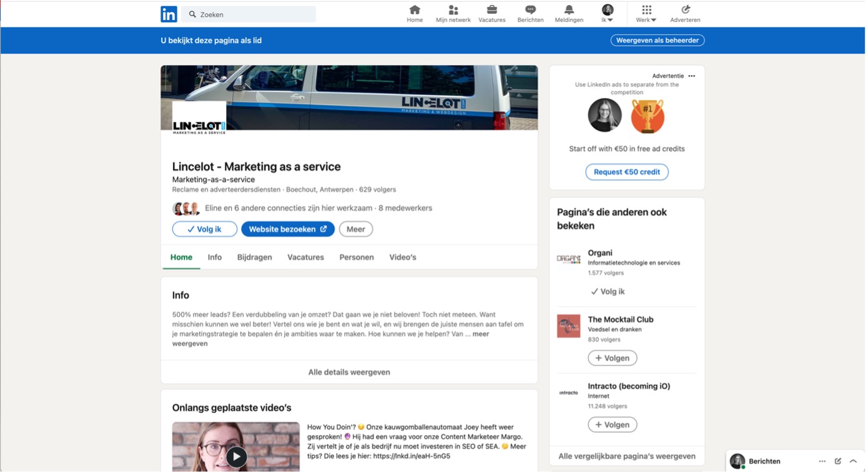The image size is (868, 473).
Task: Play the recently posted video
Action: pos(236,457)
